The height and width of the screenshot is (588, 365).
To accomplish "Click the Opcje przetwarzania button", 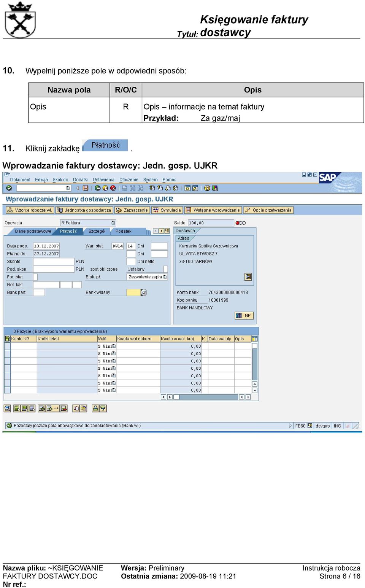I will coord(268,210).
